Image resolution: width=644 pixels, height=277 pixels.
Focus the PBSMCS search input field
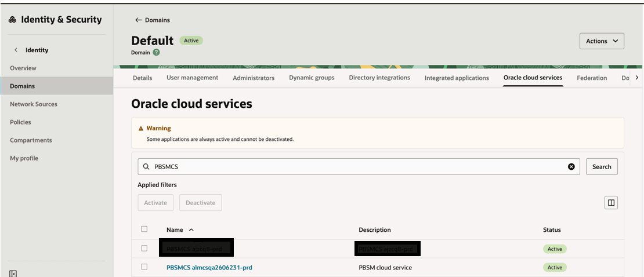(359, 167)
